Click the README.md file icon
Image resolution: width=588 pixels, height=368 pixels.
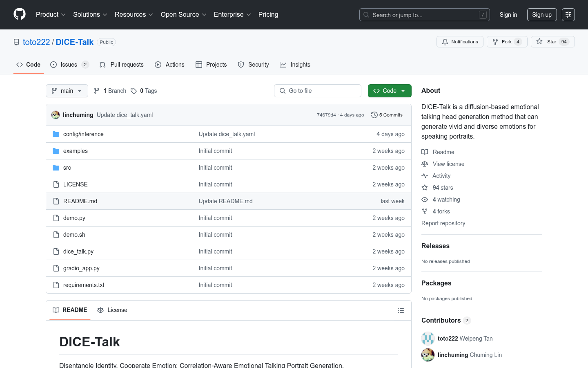tap(56, 201)
